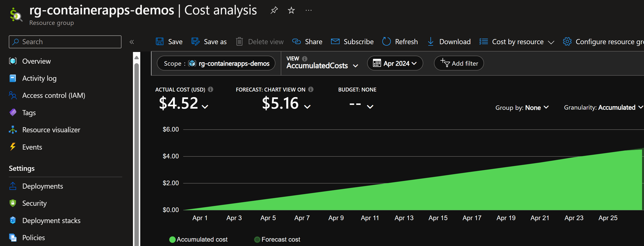Click the info icon next to VIEW
Viewport: 644px width, 246px height.
(304, 59)
